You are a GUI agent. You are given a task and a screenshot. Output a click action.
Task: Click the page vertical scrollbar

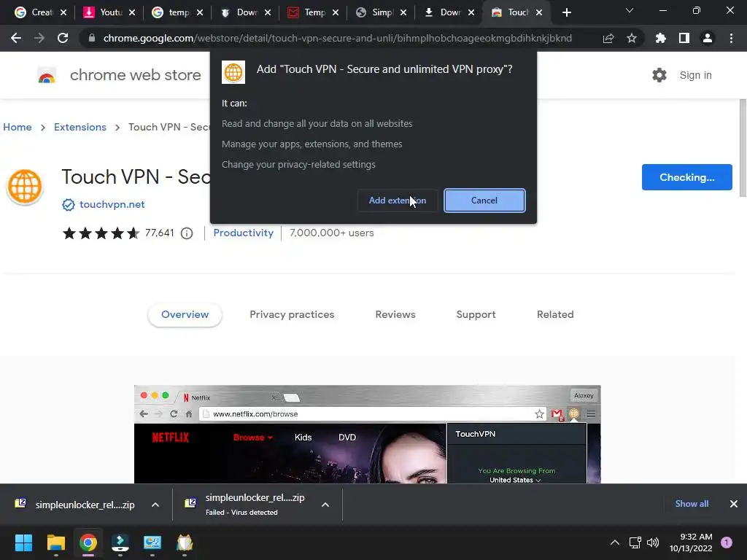coord(743,147)
